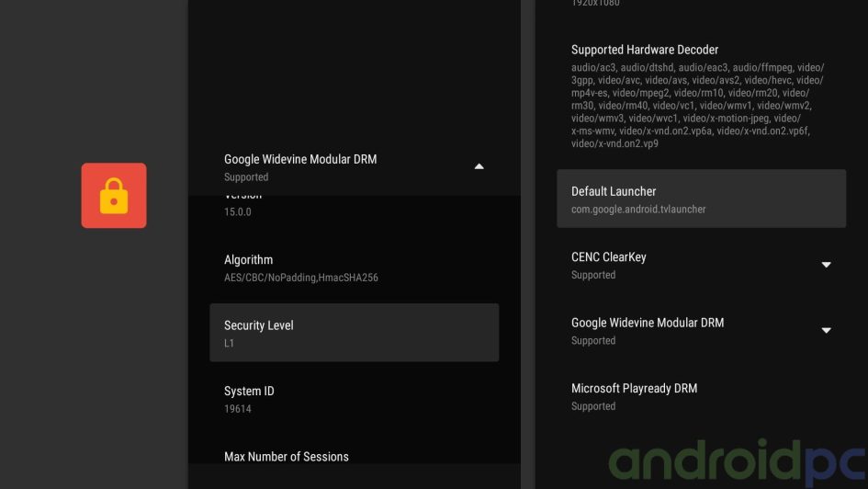The image size is (868, 489).
Task: Click the red padlock DRM icon
Action: (x=113, y=196)
